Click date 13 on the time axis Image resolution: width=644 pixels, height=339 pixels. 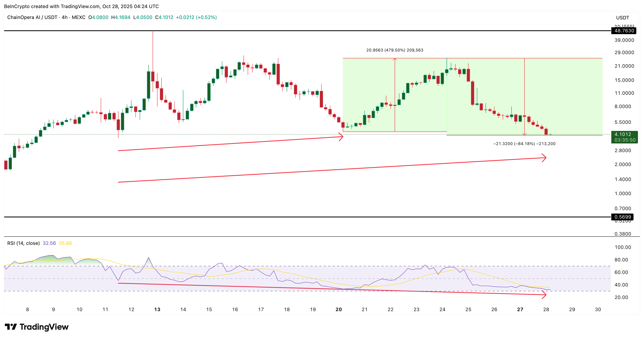tap(157, 310)
